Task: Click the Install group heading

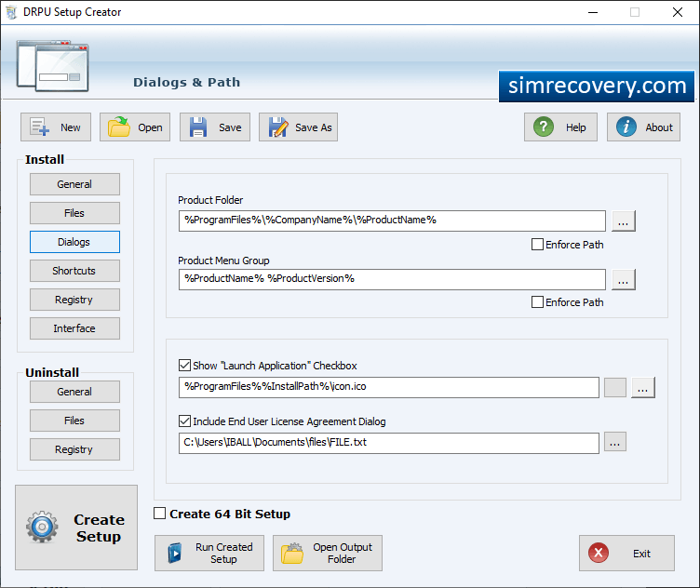Action: [44, 159]
